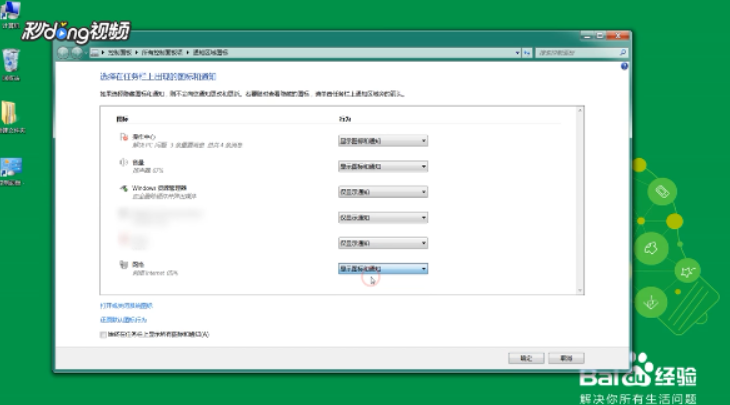The width and height of the screenshot is (730, 405).
Task: Click the OK (确定) button
Action: (x=526, y=358)
